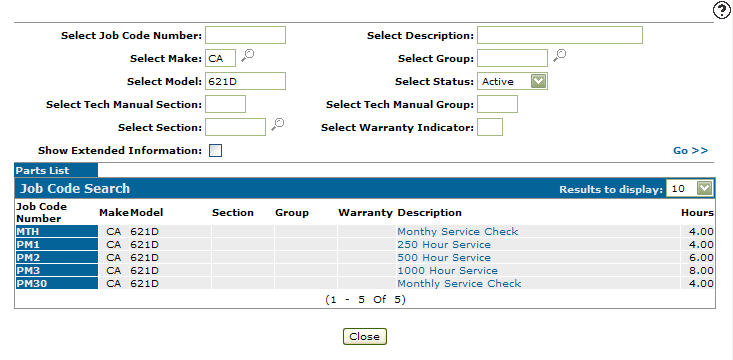
Task: Open the help question mark icon
Action: (x=722, y=10)
